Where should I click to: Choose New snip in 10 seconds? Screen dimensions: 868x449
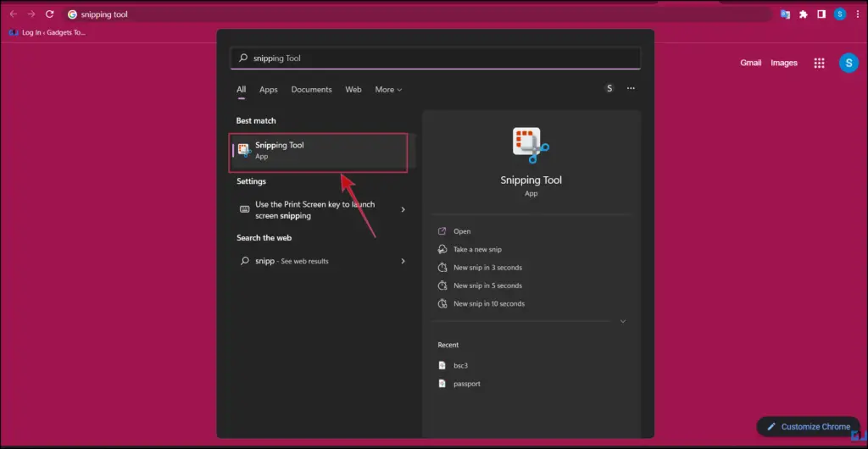pos(489,303)
